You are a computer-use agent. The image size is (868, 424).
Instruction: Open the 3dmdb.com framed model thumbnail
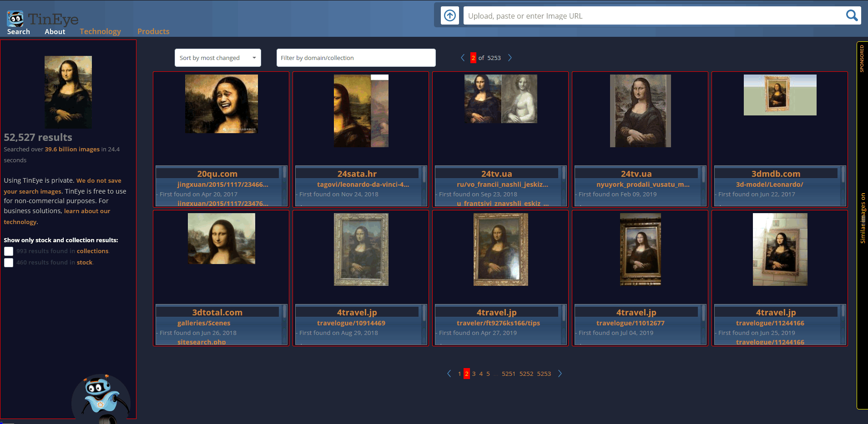(780, 95)
